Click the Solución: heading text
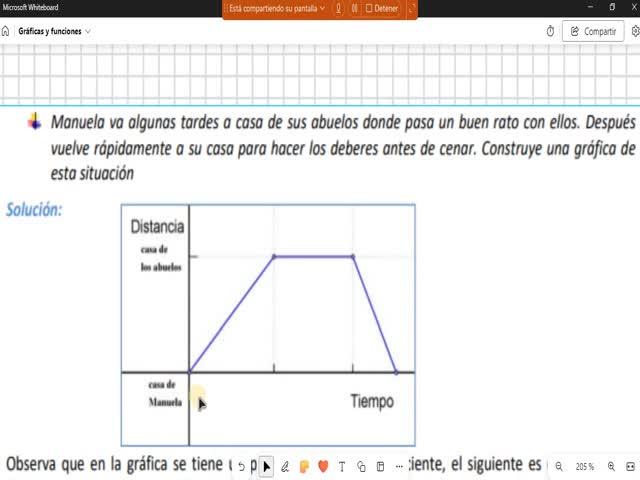The width and height of the screenshot is (640, 480). pyautogui.click(x=34, y=210)
